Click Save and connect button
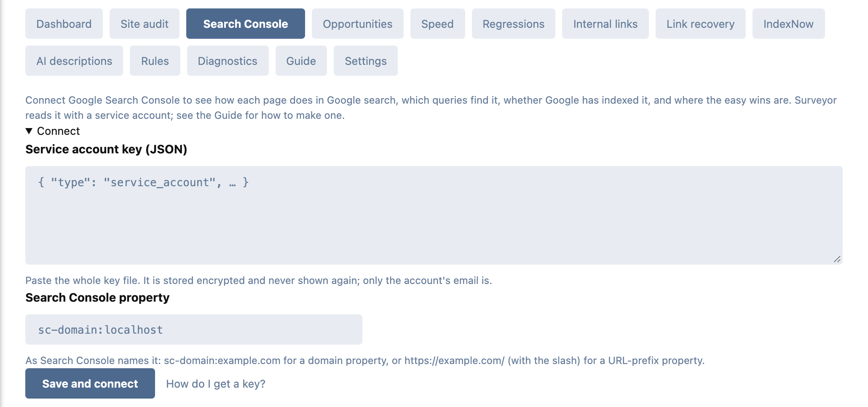 pos(90,383)
